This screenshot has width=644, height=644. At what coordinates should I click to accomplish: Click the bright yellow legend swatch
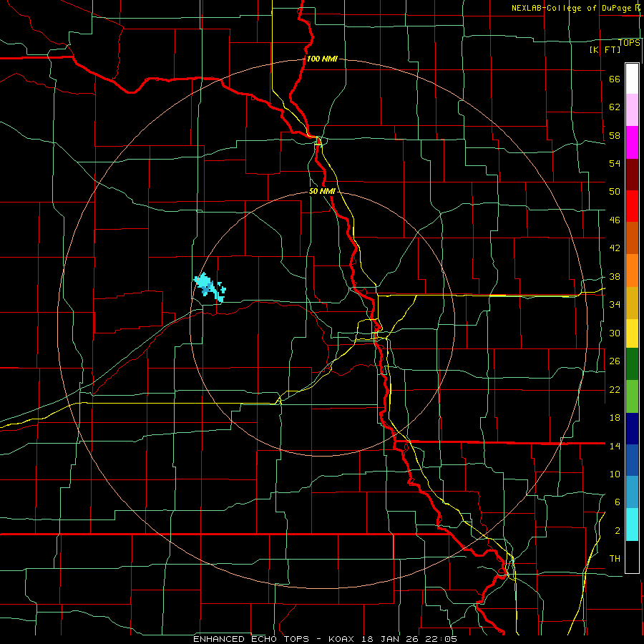click(632, 333)
